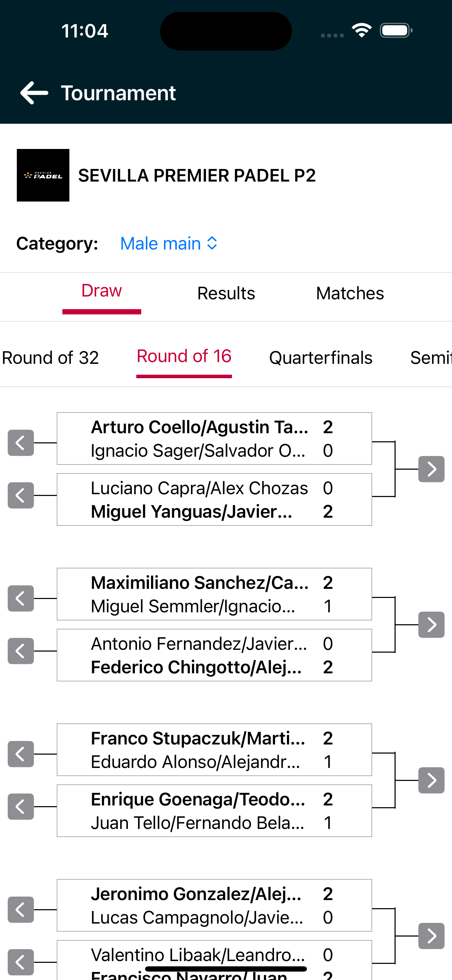This screenshot has width=452, height=980.
Task: Advance to next round from Sanchez/Chingotto bracket
Action: click(x=431, y=625)
